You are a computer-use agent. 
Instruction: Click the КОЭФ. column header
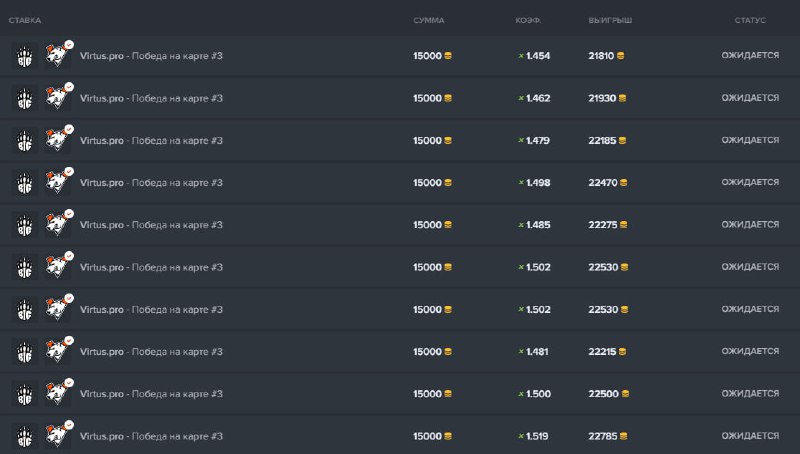coord(528,20)
